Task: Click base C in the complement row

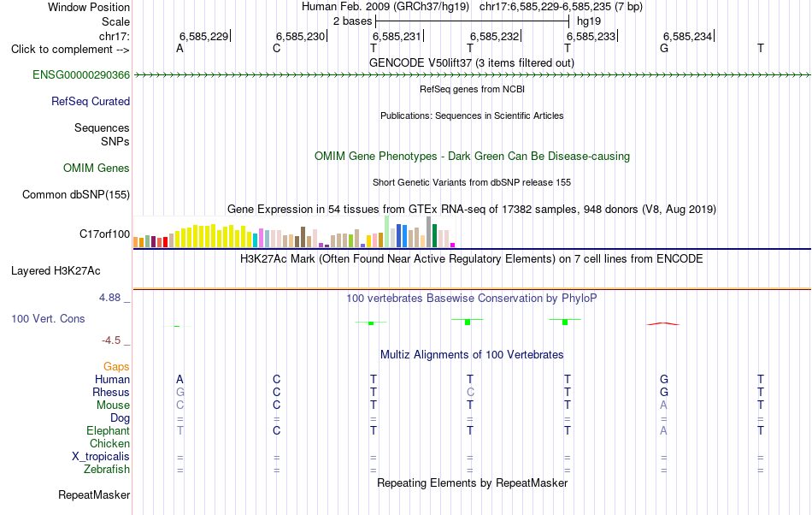Action: pyautogui.click(x=277, y=48)
